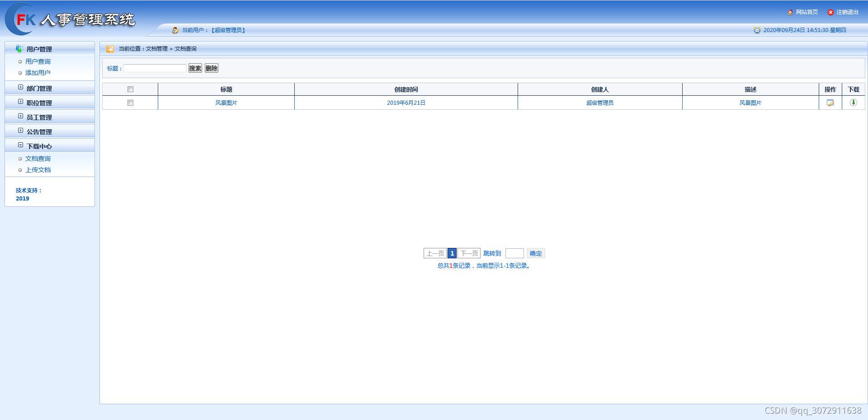Click the 删除 button
Image resolution: width=868 pixels, height=420 pixels.
tap(212, 68)
